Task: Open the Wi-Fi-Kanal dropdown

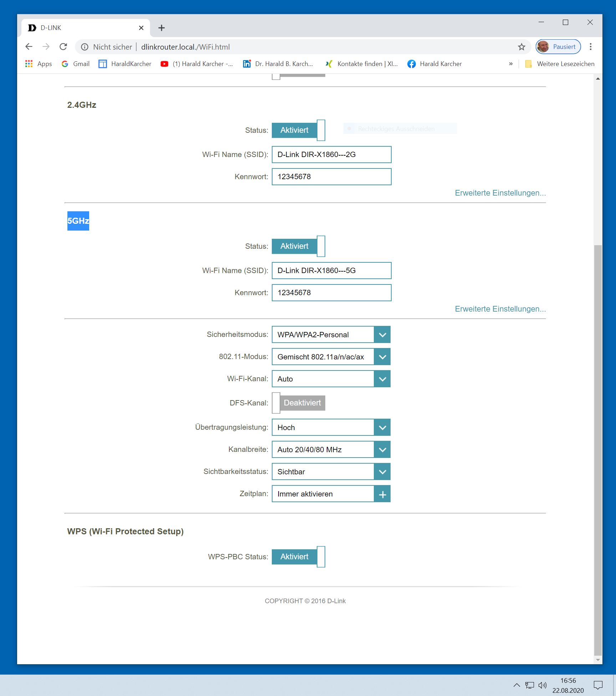Action: (x=331, y=379)
